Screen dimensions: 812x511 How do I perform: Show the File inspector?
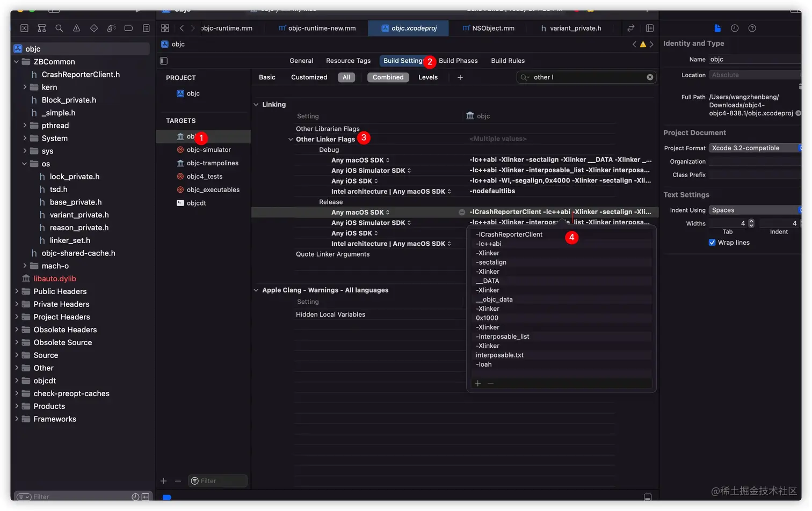pos(717,28)
